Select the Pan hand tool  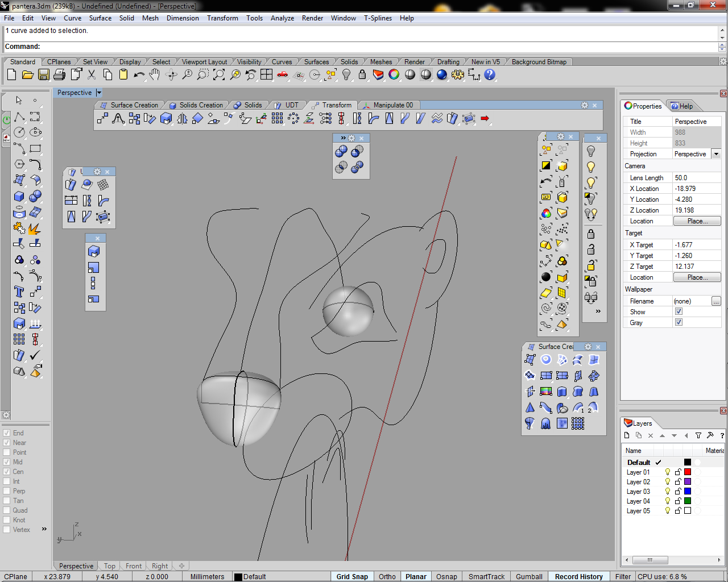click(x=155, y=74)
